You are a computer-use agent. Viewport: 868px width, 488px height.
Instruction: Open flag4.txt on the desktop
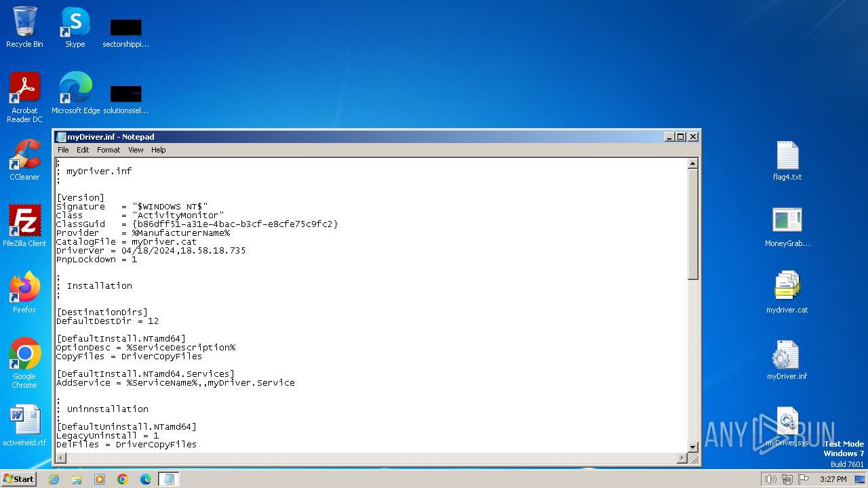pos(787,161)
